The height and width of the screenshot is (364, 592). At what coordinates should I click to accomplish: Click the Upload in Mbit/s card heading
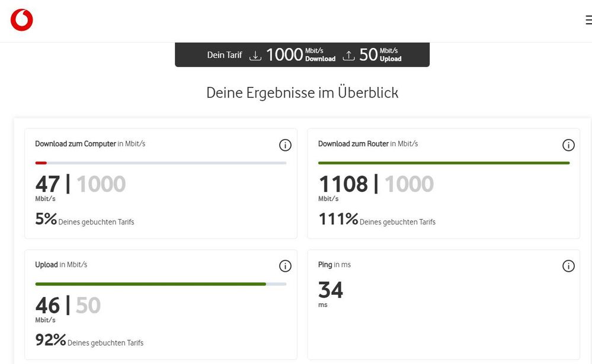point(62,265)
